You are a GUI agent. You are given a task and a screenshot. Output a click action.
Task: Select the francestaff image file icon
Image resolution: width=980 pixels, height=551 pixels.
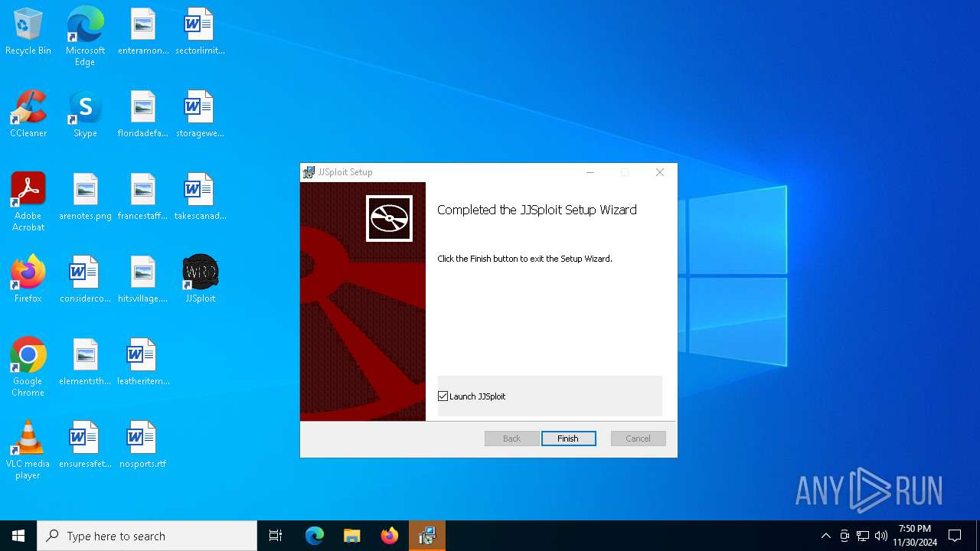tap(143, 197)
